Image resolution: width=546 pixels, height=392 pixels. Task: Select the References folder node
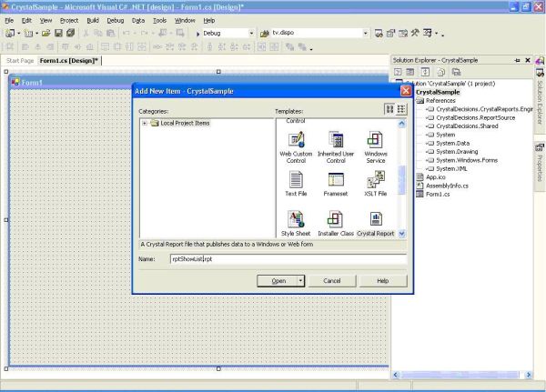pos(440,101)
